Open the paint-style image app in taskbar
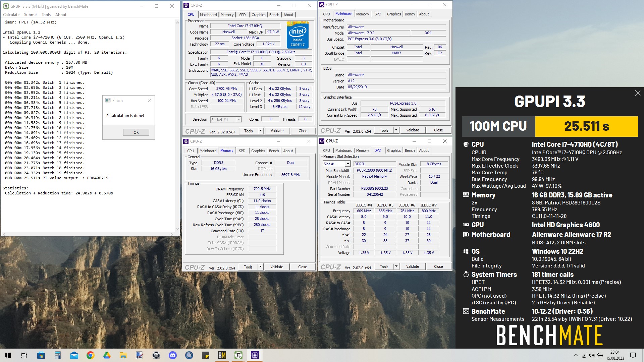The width and height of the screenshot is (644, 362). tap(140, 355)
